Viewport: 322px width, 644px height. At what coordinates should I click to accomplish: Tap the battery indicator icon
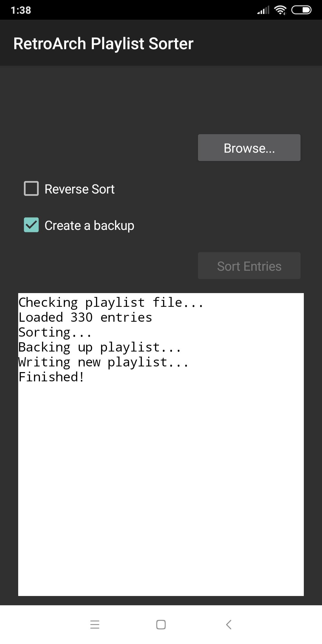coord(301,10)
